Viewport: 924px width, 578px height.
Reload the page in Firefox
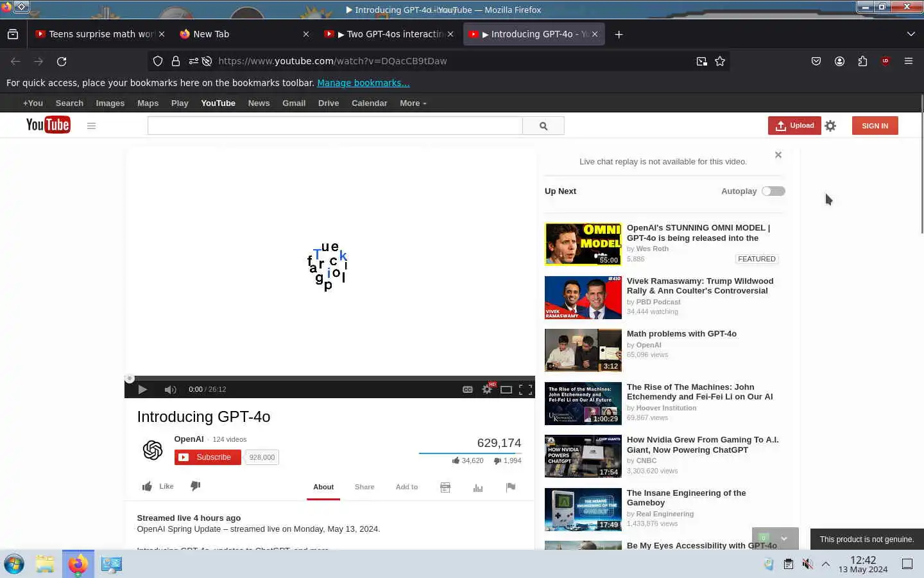click(62, 61)
